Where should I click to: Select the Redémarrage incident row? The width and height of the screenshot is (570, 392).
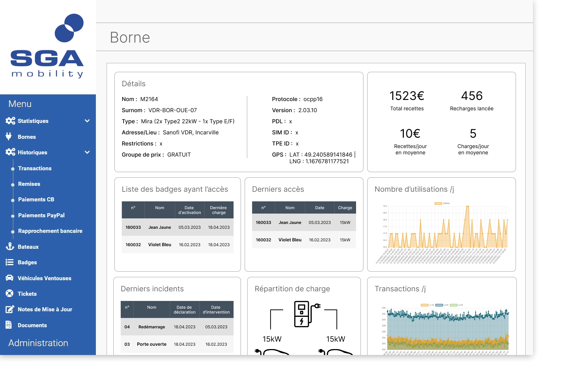pyautogui.click(x=177, y=327)
